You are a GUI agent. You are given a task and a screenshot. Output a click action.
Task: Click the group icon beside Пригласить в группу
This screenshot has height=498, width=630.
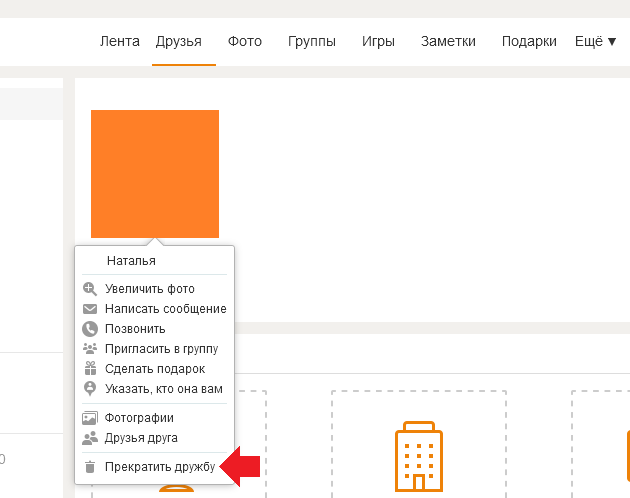tap(90, 348)
